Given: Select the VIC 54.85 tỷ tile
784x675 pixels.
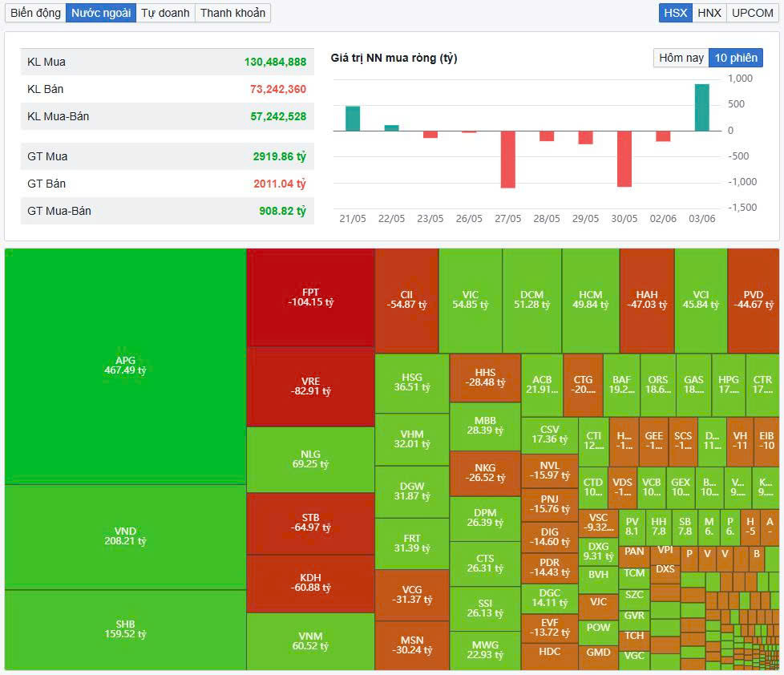Looking at the screenshot, I should pos(471,301).
